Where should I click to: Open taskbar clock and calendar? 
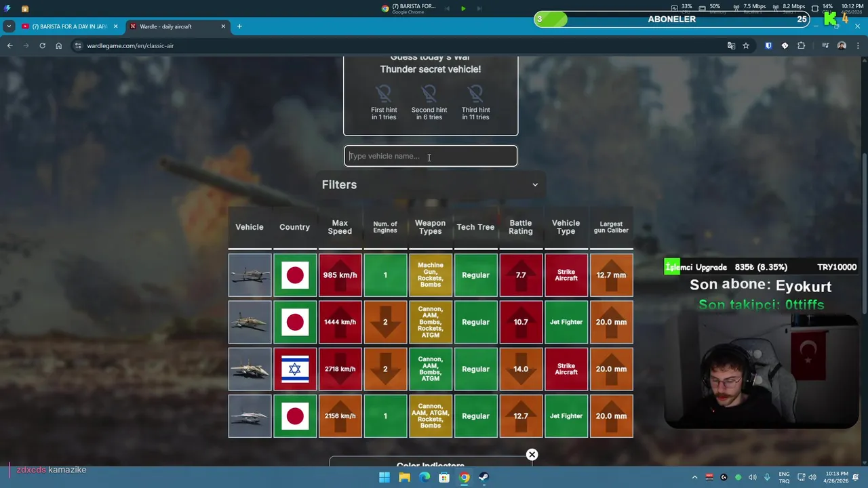coord(836,477)
